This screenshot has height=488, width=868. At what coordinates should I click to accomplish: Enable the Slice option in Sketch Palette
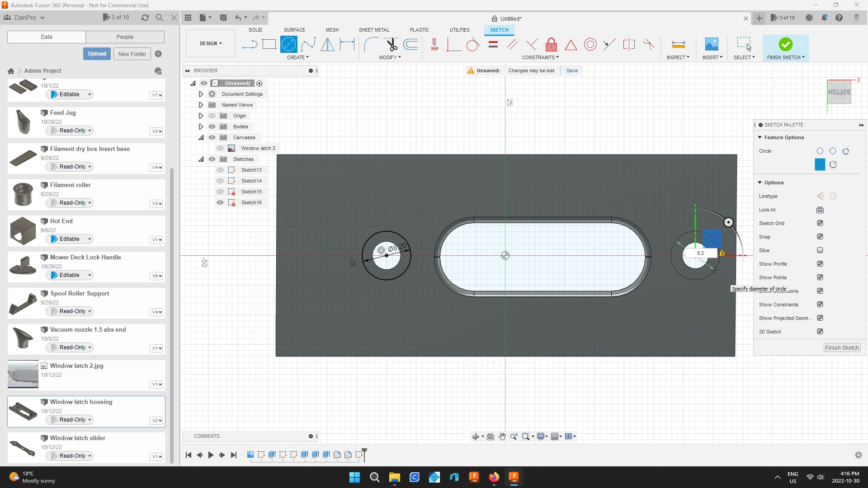[820, 250]
